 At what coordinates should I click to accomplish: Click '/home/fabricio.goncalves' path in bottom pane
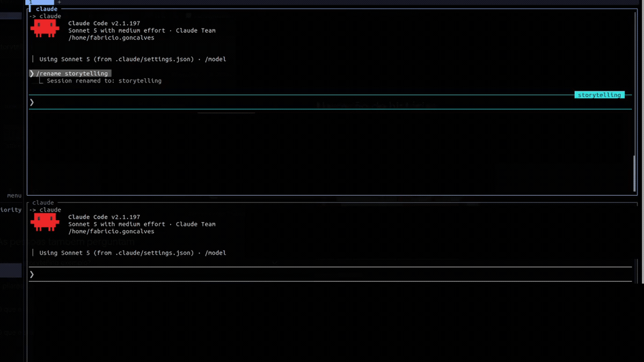[x=111, y=232]
